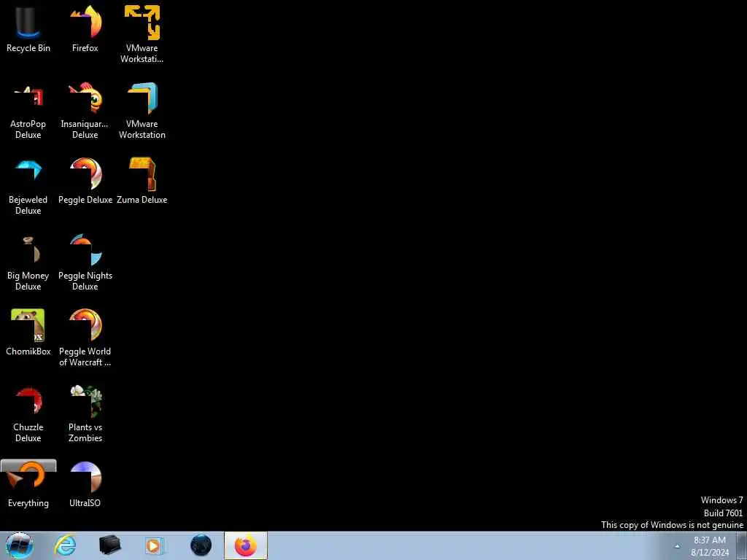Click the dark globe taskbar icon

click(x=201, y=545)
